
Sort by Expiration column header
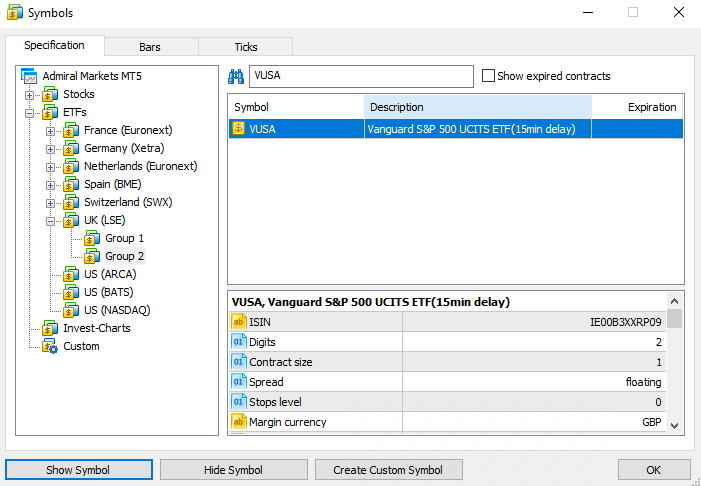pyautogui.click(x=638, y=107)
